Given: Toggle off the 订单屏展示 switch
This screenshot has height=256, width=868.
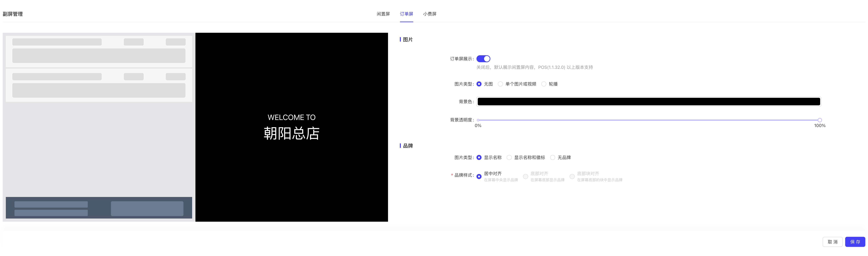Looking at the screenshot, I should click(483, 59).
